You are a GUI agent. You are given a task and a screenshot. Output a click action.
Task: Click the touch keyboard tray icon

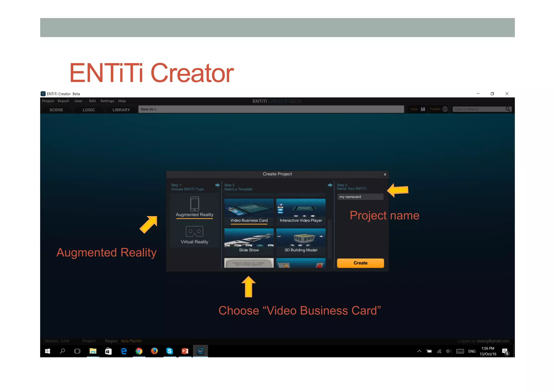(x=460, y=351)
